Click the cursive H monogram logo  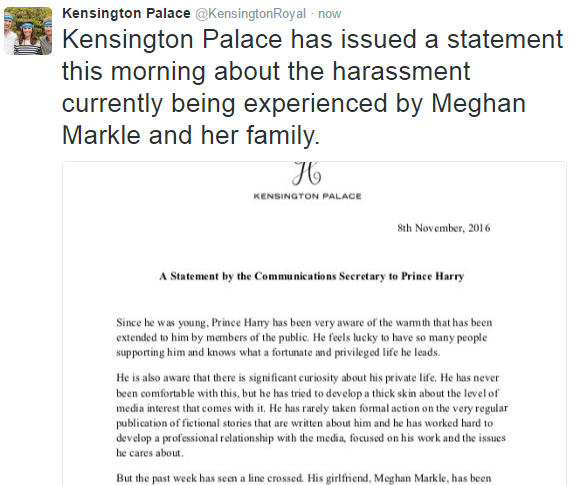click(x=307, y=174)
